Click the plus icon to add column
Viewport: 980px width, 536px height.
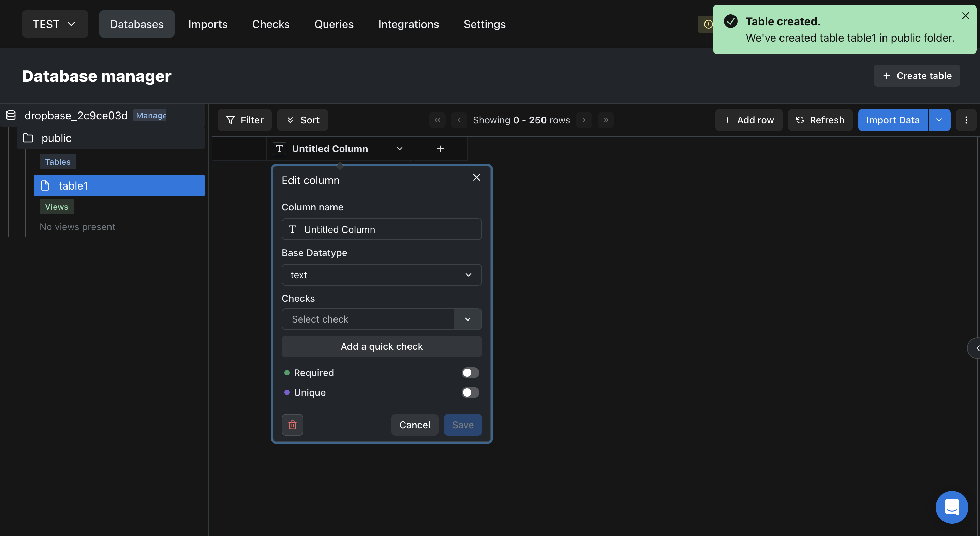coord(440,149)
